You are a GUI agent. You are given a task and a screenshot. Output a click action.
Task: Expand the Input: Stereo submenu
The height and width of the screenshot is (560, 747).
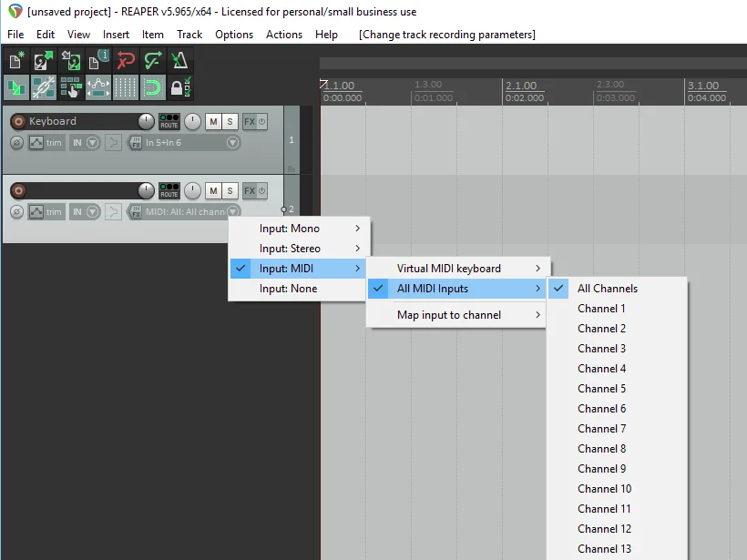(x=299, y=249)
